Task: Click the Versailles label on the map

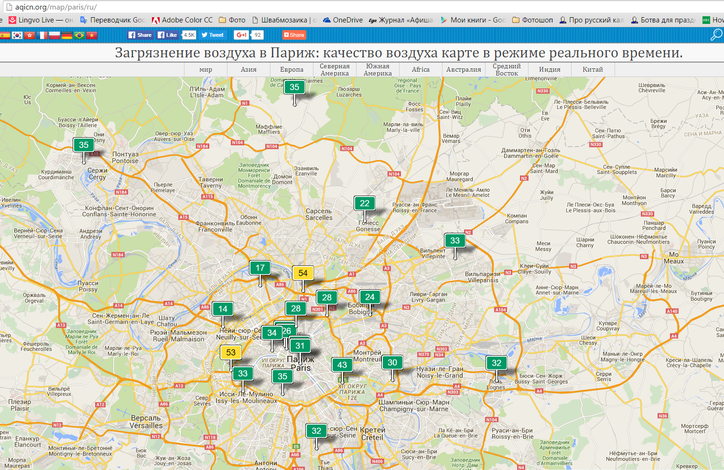Action: [146, 422]
